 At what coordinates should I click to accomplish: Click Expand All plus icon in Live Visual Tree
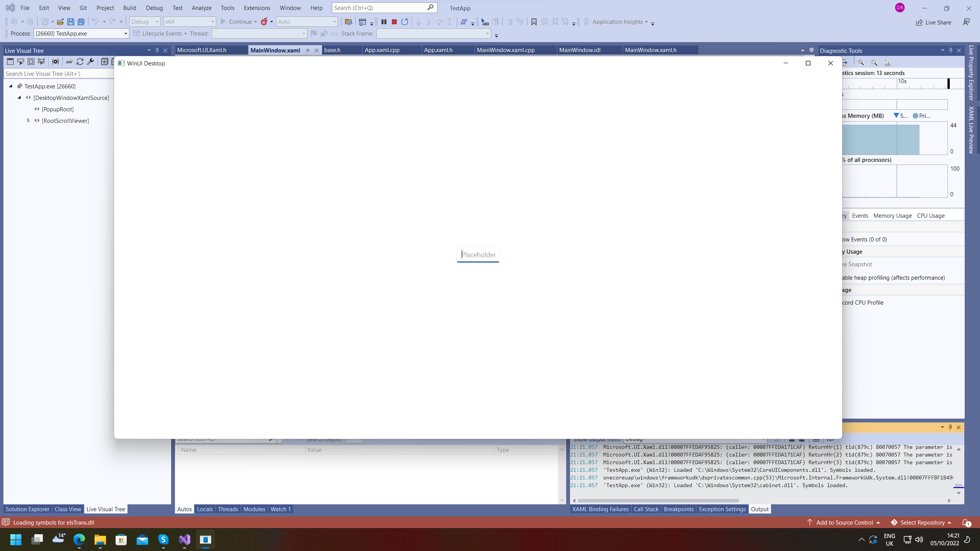point(105,62)
